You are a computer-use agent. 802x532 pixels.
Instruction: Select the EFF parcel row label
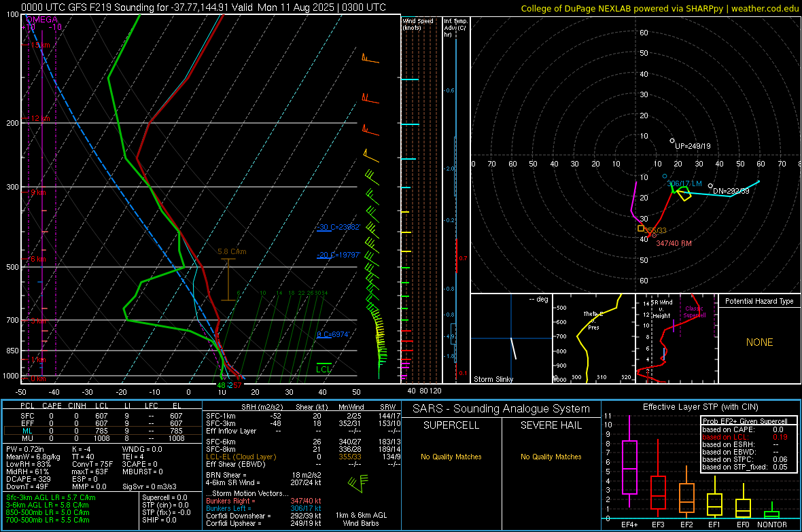pyautogui.click(x=27, y=423)
